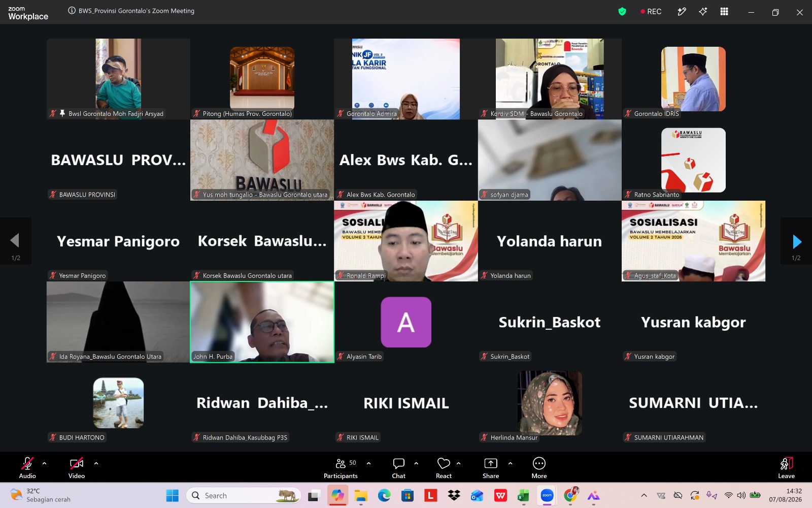Image resolution: width=812 pixels, height=508 pixels.
Task: Select Kordiv SDM Bawaslu Gorontalo video
Action: click(550, 79)
